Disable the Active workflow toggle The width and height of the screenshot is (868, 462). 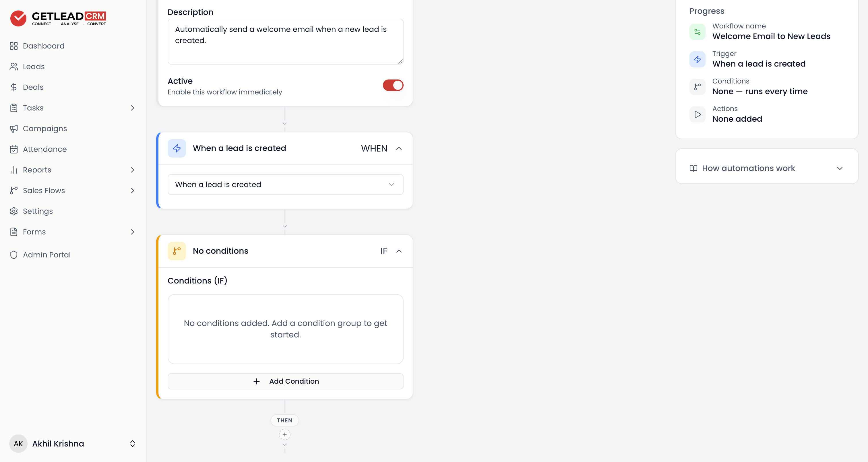(393, 85)
